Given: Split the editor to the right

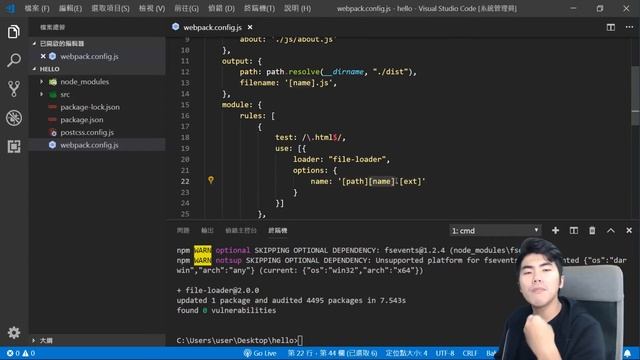Looking at the screenshot, I should coord(611,27).
